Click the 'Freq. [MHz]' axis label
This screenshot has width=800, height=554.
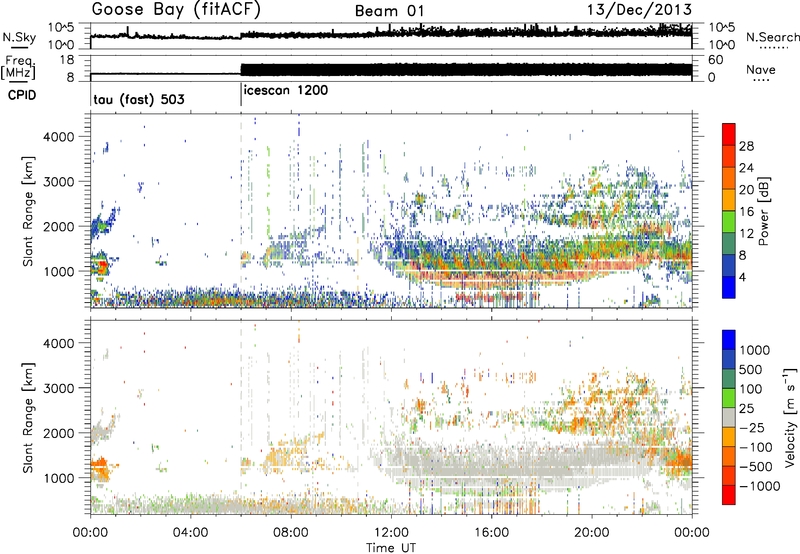(x=18, y=67)
